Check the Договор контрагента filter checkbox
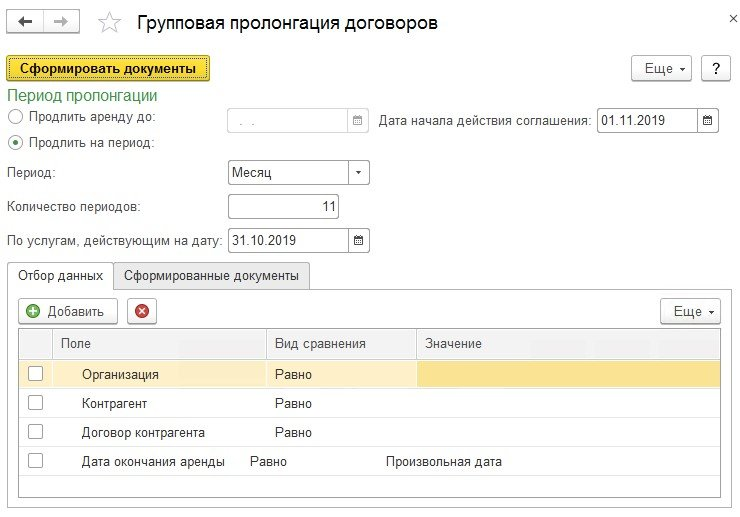Screen dimensions: 740x517 click(36, 432)
